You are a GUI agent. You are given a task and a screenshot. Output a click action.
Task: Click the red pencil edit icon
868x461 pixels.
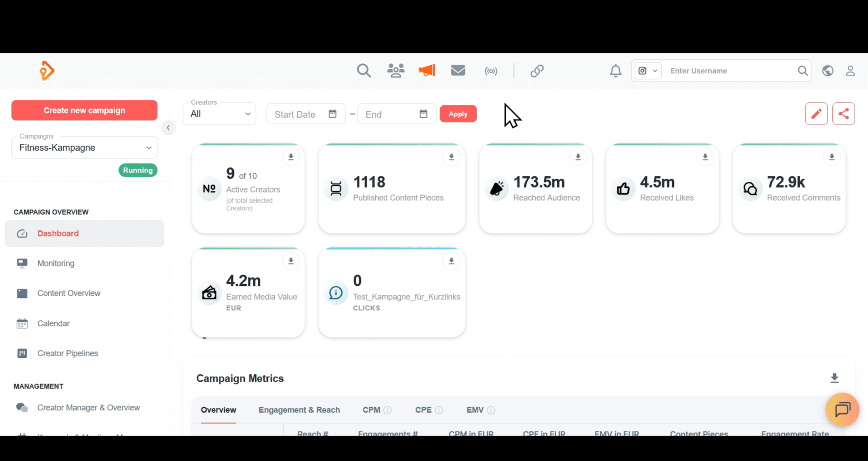click(816, 114)
